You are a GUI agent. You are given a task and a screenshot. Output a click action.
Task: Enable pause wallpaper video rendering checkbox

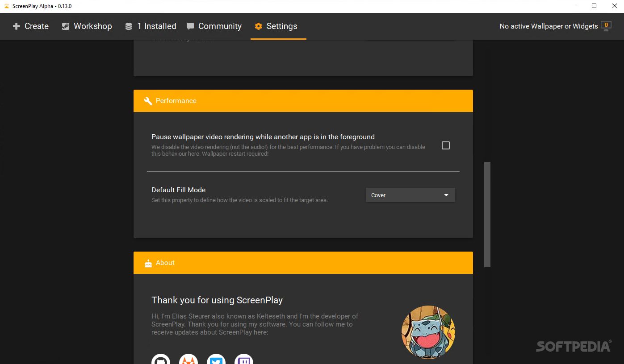(x=445, y=145)
